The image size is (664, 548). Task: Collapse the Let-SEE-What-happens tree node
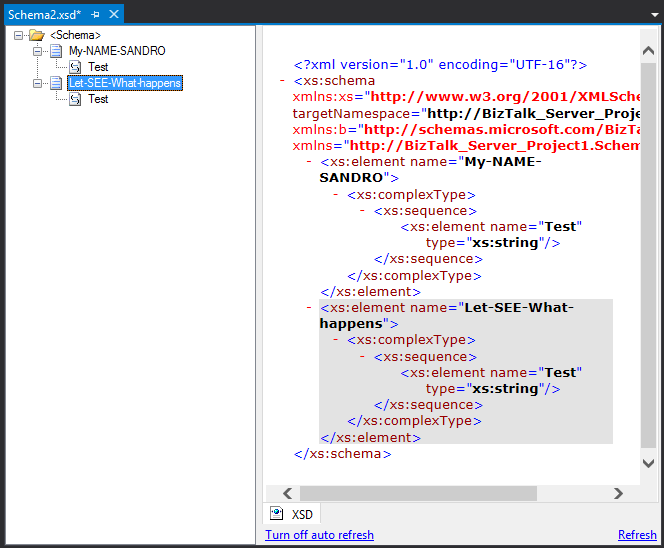(x=38, y=83)
